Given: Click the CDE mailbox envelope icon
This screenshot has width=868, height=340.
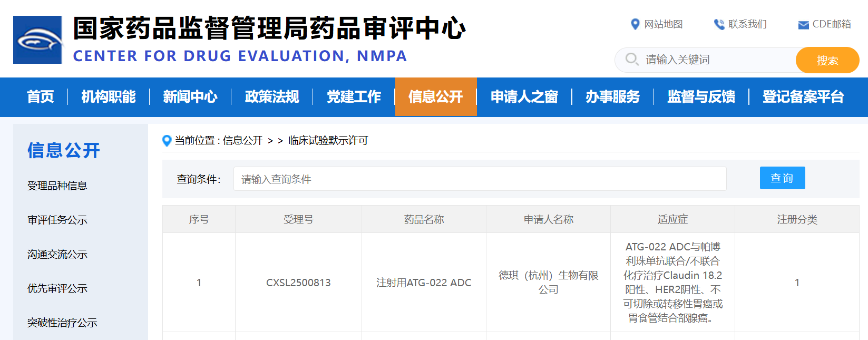Looking at the screenshot, I should coord(803,25).
